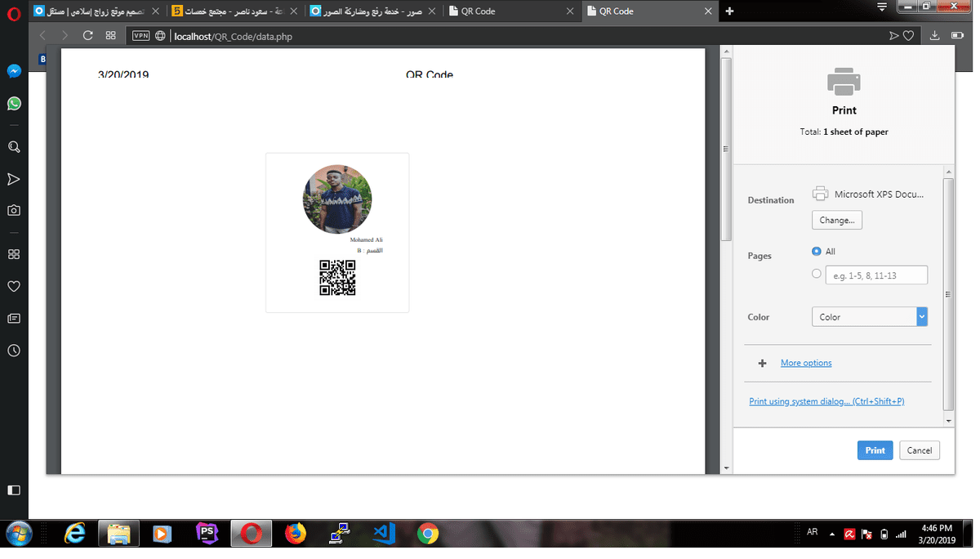Open File Explorer from the taskbar

(x=118, y=534)
